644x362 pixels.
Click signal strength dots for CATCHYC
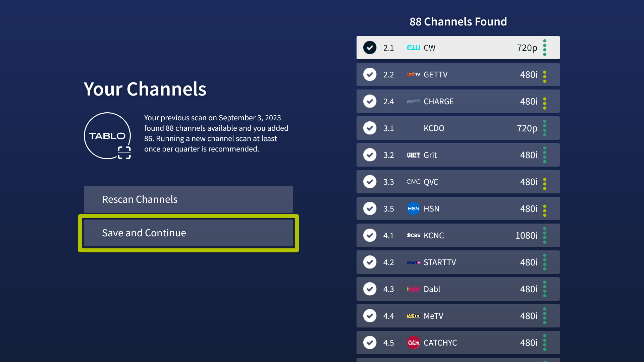point(545,343)
